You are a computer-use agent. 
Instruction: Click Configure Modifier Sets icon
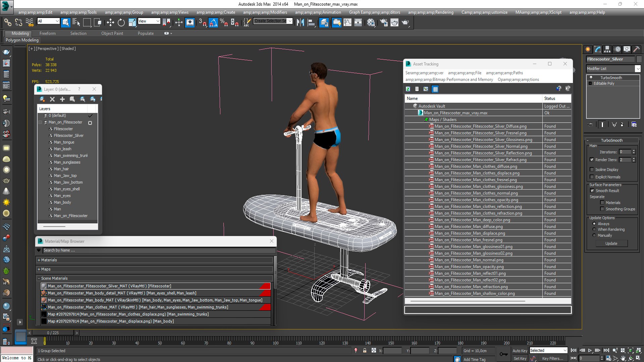pos(634,124)
